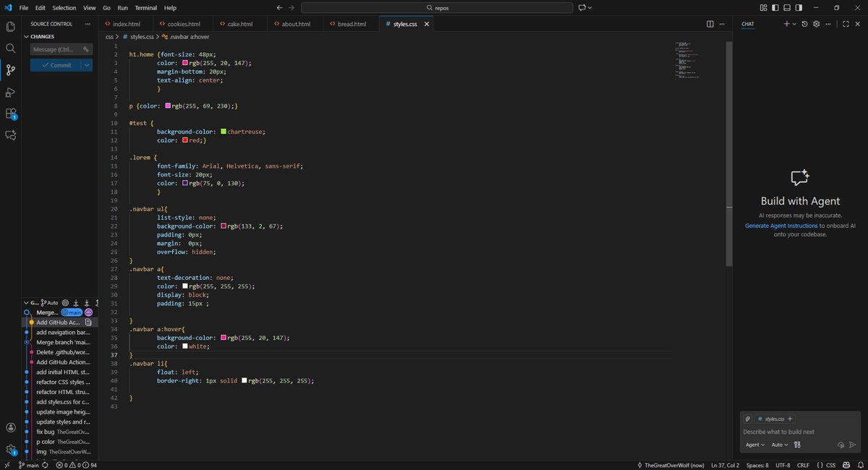Toggle the Panel visibility control
Image resolution: width=868 pixels, height=470 pixels.
tap(788, 7)
